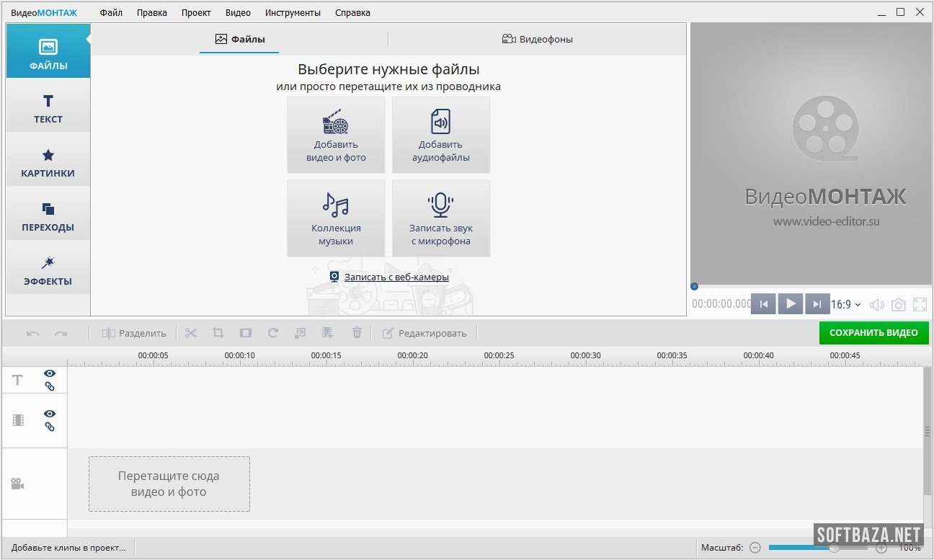Screen dimensions: 934x560
Task: Open the 16:9 aspect ratio dropdown
Action: (x=846, y=305)
